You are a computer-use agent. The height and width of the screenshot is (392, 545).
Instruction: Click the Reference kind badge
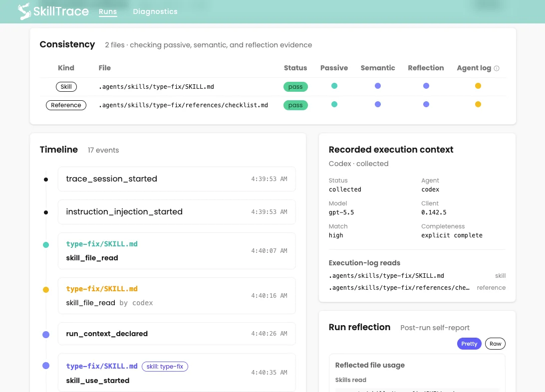[x=66, y=105]
